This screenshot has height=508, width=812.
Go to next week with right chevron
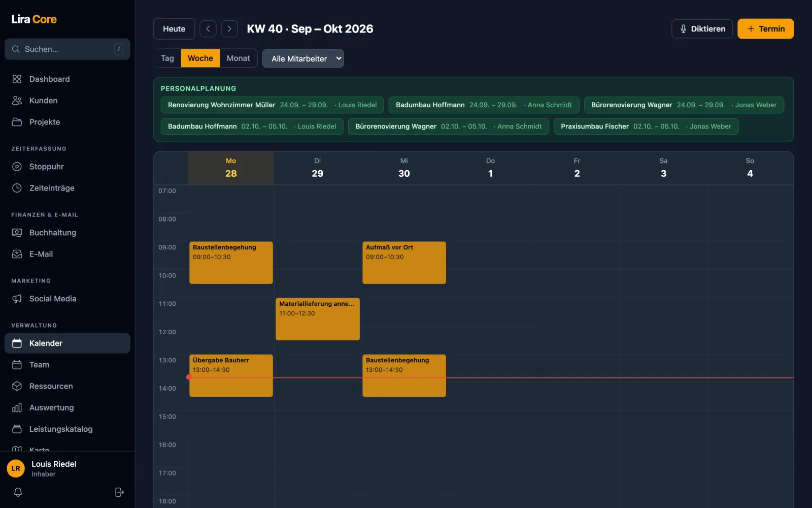click(229, 29)
